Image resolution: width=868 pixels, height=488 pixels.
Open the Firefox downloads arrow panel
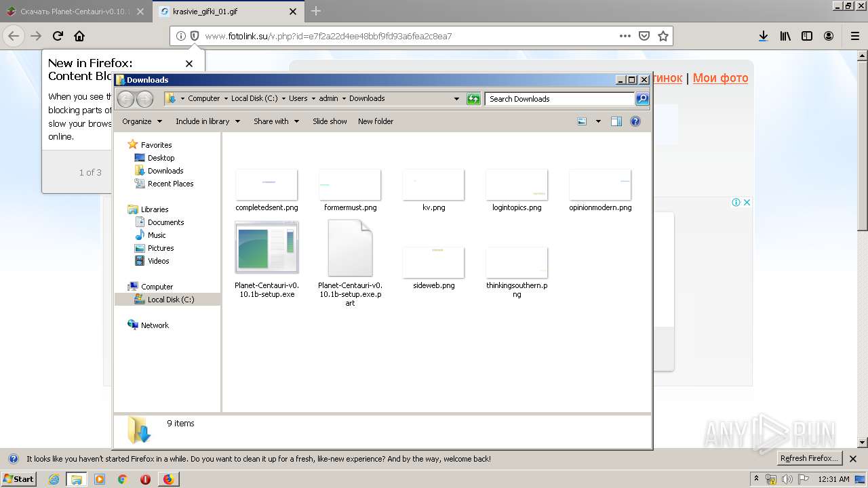[x=763, y=36]
